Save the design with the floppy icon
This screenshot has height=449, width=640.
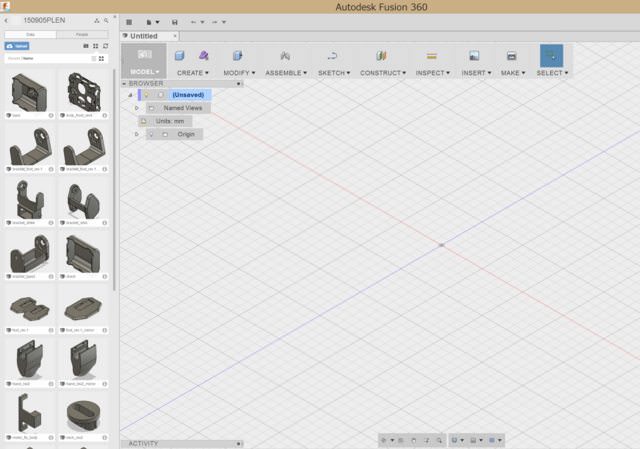click(x=175, y=22)
